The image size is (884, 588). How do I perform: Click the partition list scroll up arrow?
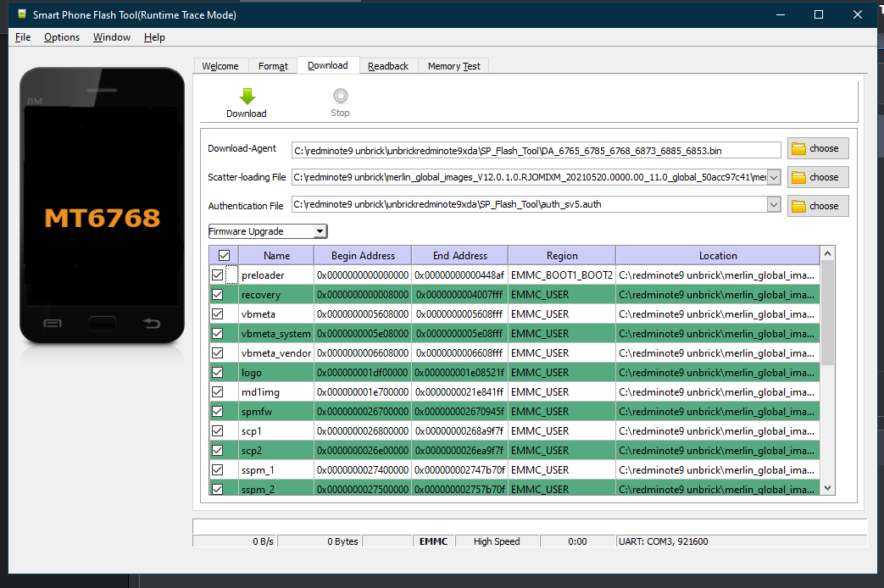pyautogui.click(x=827, y=253)
